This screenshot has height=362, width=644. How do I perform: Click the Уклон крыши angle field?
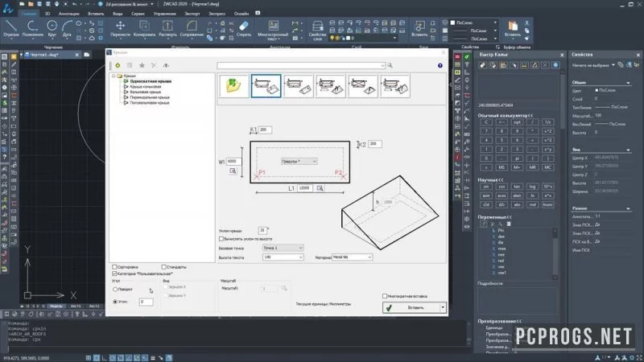click(x=262, y=230)
